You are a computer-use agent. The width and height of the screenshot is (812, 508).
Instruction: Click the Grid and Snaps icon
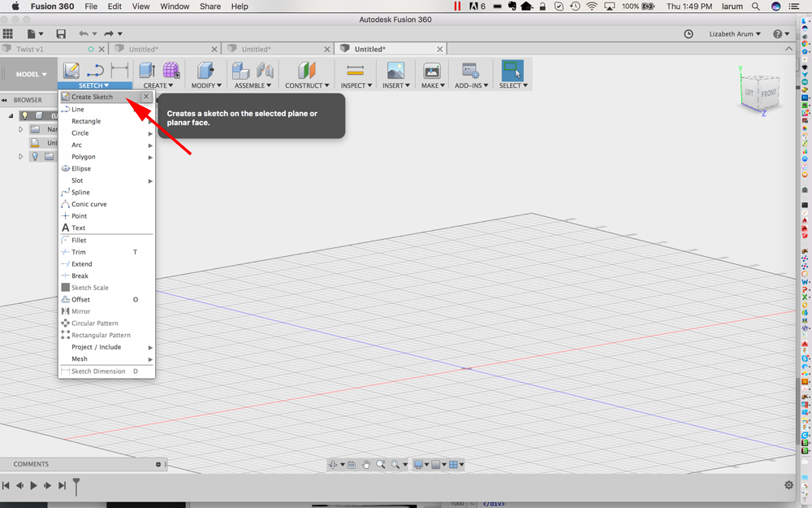[x=435, y=464]
